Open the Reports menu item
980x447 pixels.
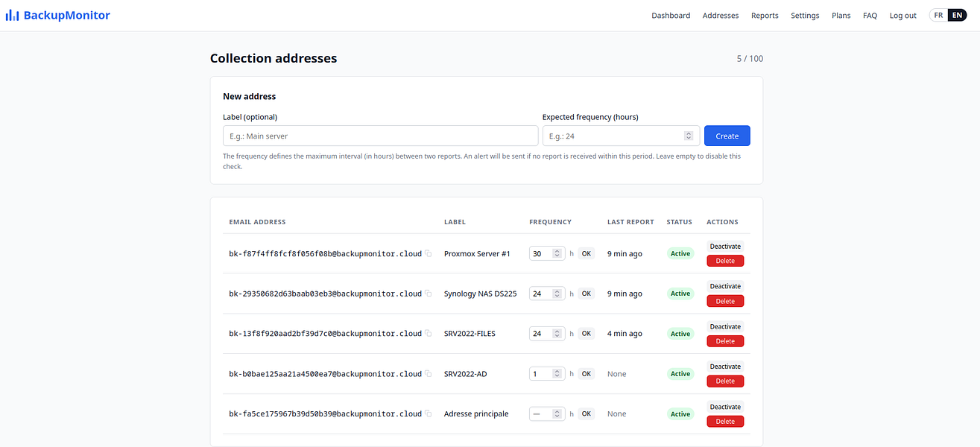tap(765, 16)
